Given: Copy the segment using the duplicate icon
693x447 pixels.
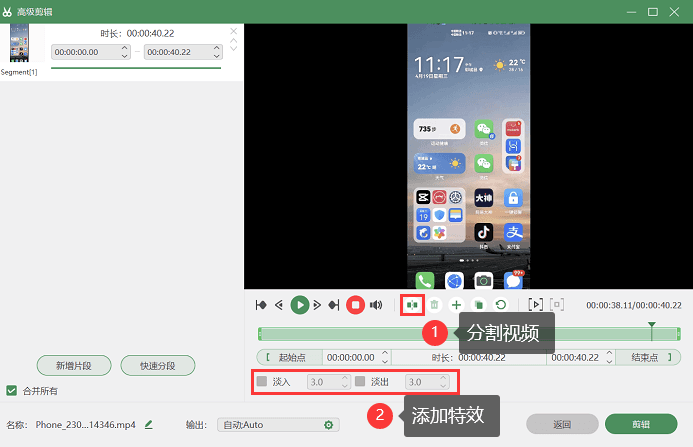Looking at the screenshot, I should coord(479,305).
